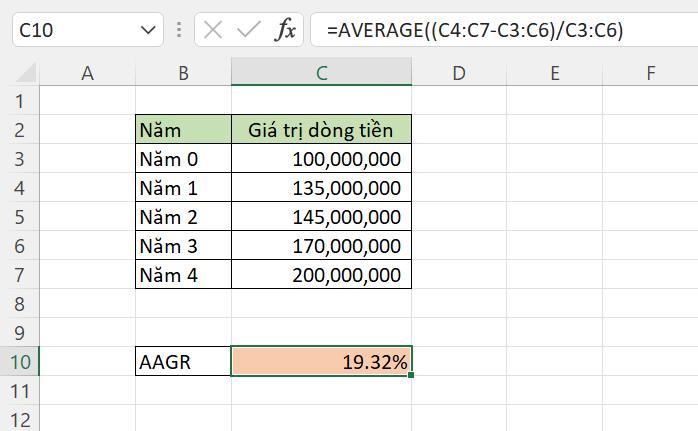Select column F header
This screenshot has height=431, width=698.
tap(650, 72)
